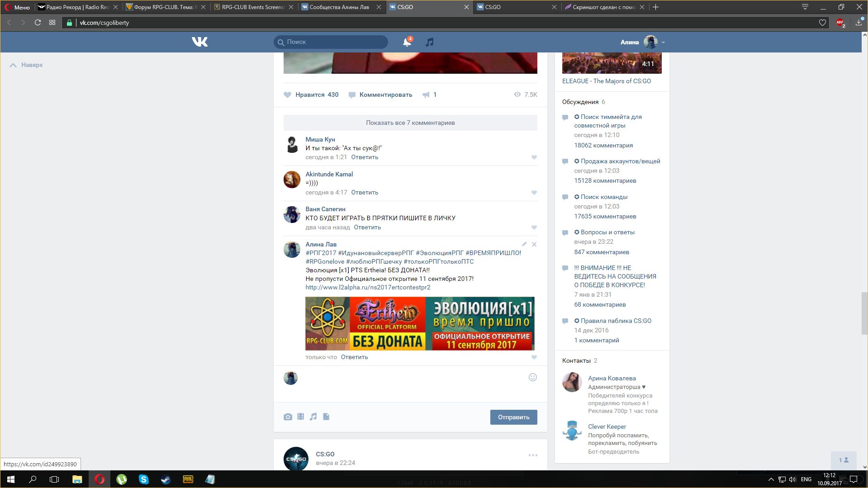The width and height of the screenshot is (868, 488).
Task: Open the Evolution x1 banner image
Action: tap(420, 323)
